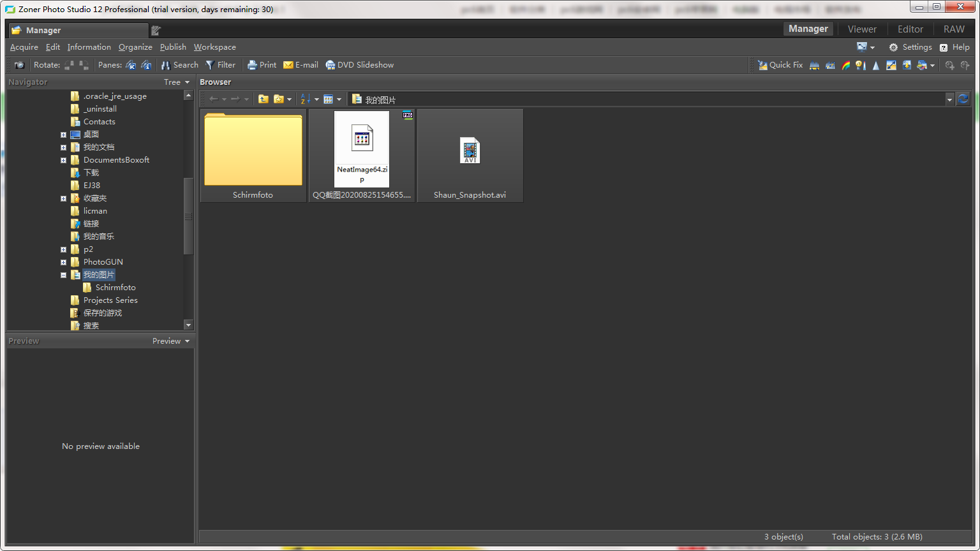
Task: Open DVD Slideshow
Action: (359, 65)
